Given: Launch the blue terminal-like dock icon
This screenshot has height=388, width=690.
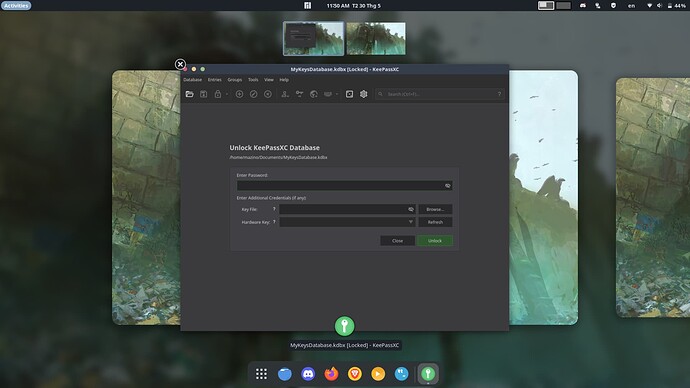Looking at the screenshot, I should [401, 374].
